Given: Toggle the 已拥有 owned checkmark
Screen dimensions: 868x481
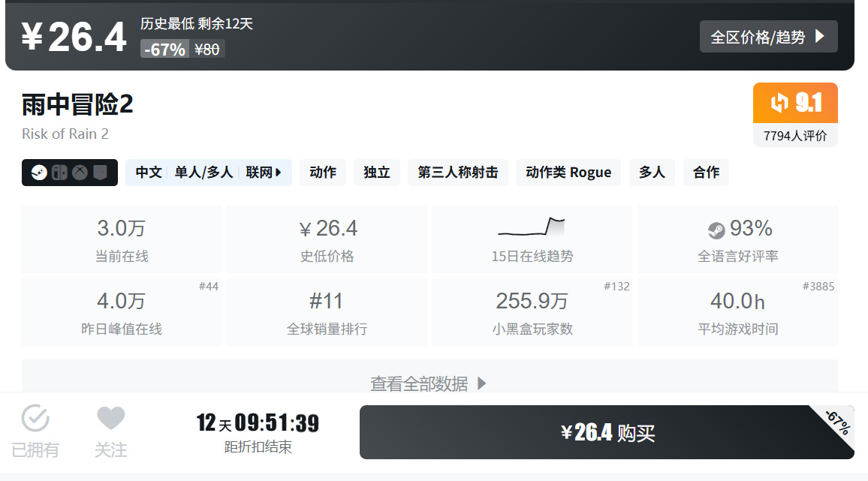Looking at the screenshot, I should click(x=35, y=419).
